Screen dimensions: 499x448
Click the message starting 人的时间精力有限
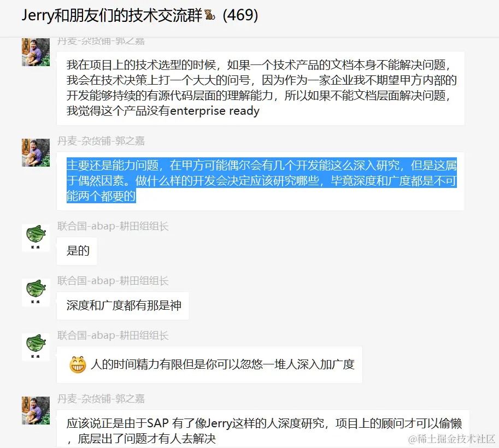click(209, 364)
